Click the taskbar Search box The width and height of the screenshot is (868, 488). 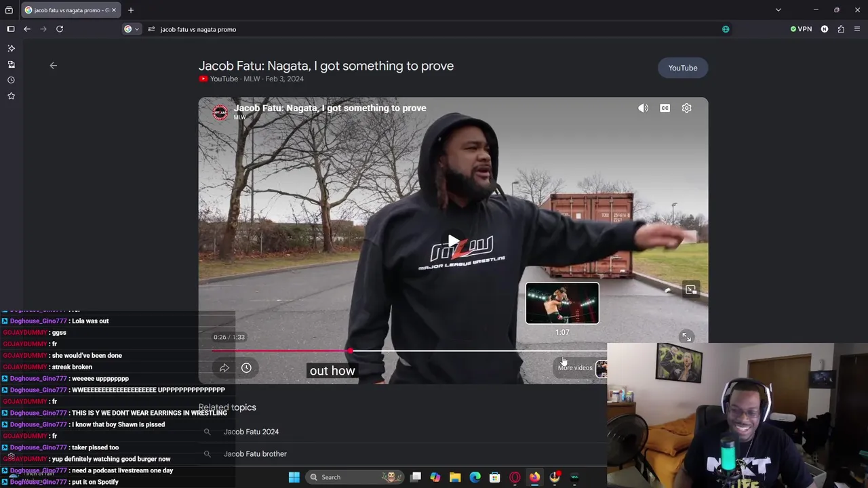pyautogui.click(x=353, y=477)
